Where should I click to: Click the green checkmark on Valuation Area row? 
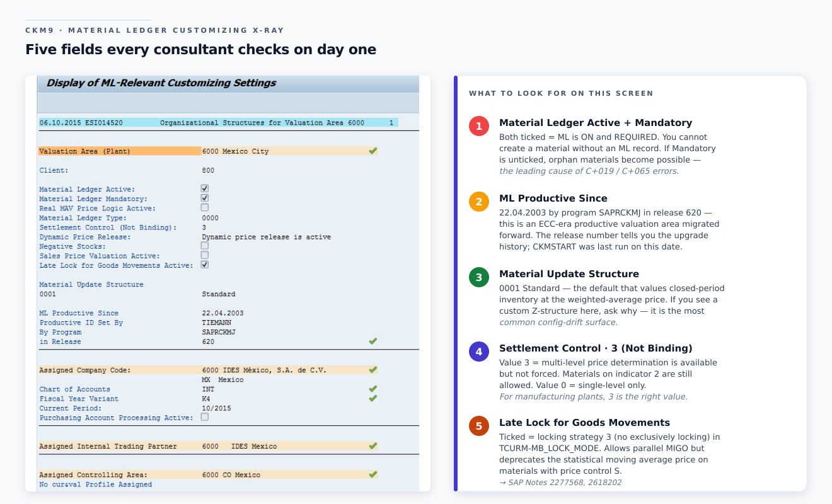(x=373, y=151)
